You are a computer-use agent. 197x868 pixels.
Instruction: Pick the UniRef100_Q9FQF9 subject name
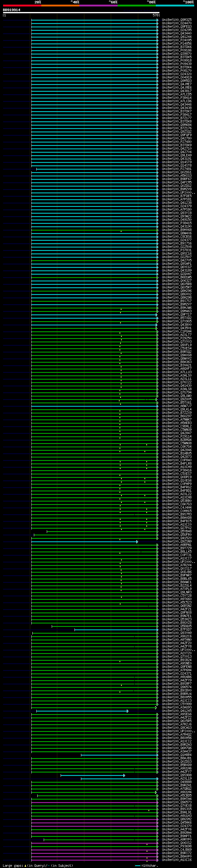[x=177, y=135]
